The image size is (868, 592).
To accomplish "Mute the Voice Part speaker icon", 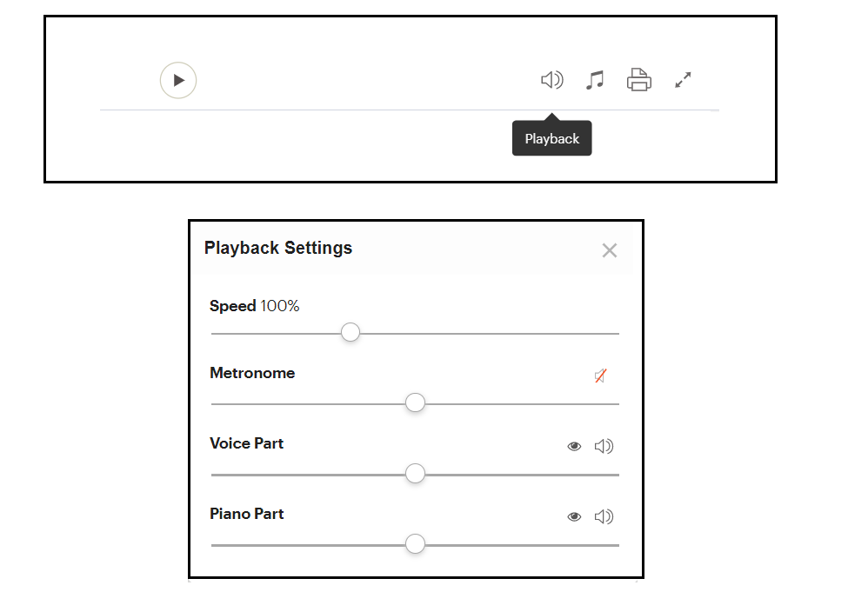I will [x=604, y=447].
